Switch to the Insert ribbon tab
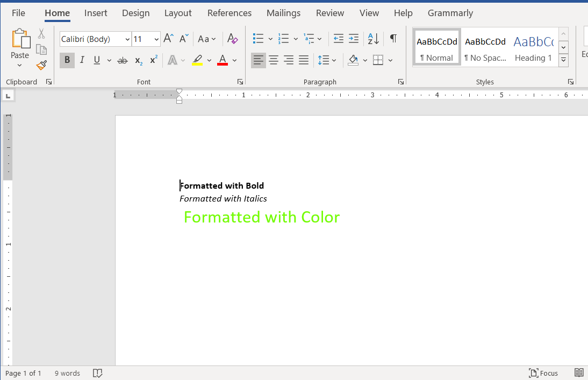 coord(96,13)
